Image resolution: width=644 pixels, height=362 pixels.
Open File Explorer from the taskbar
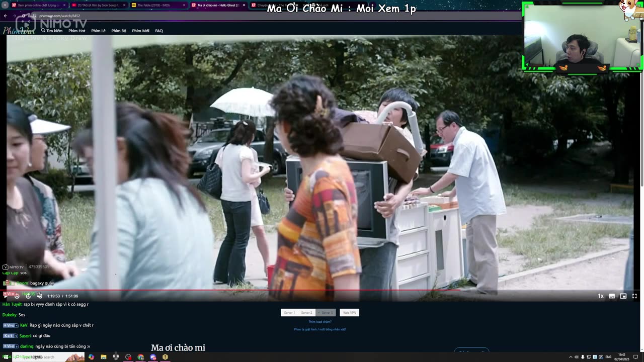(104, 357)
